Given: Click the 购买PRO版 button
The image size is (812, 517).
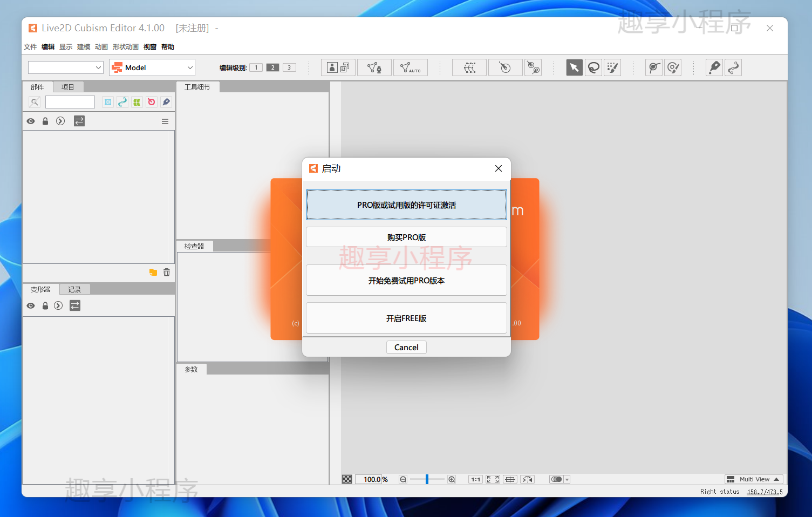Looking at the screenshot, I should pos(406,237).
